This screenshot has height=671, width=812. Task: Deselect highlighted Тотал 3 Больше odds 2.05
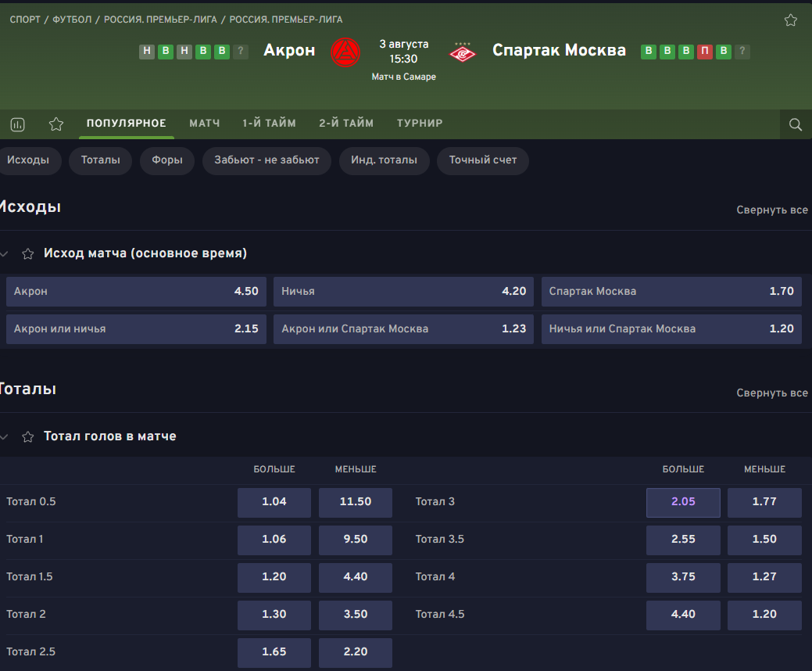coord(683,503)
